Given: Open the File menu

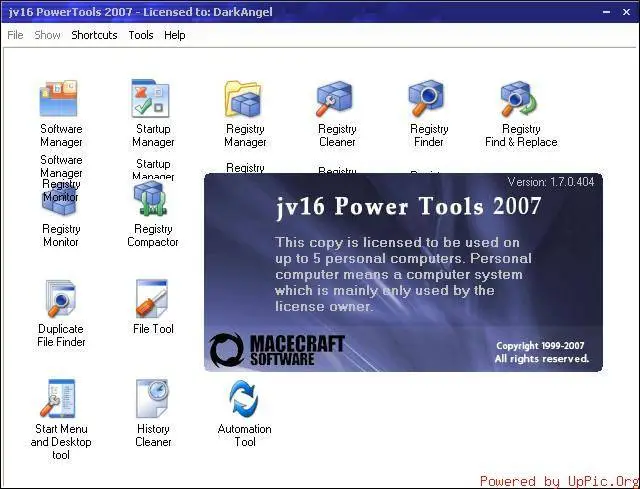Looking at the screenshot, I should click(x=15, y=35).
